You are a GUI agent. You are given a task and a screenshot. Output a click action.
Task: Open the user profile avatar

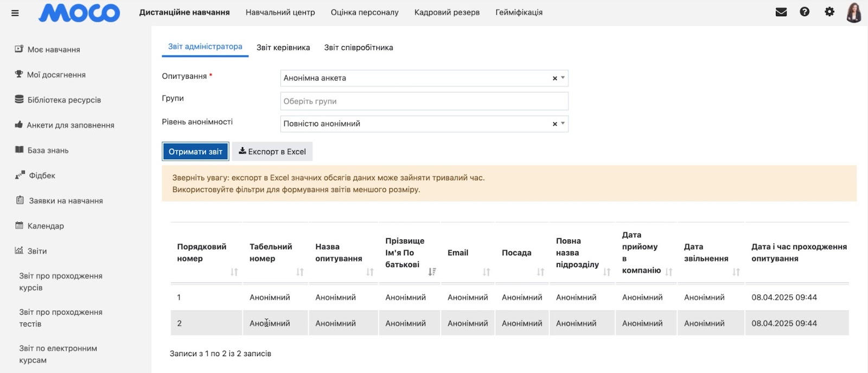(x=854, y=12)
